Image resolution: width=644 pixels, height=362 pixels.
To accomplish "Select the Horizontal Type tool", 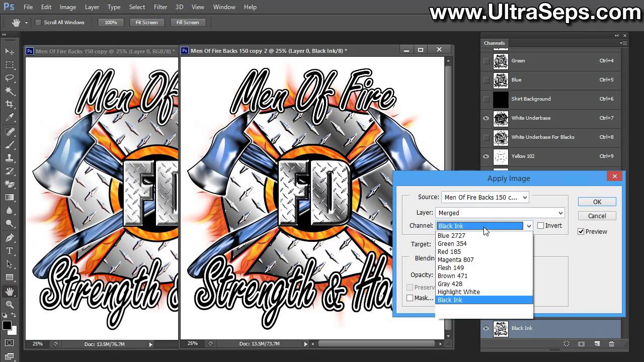I will click(9, 251).
